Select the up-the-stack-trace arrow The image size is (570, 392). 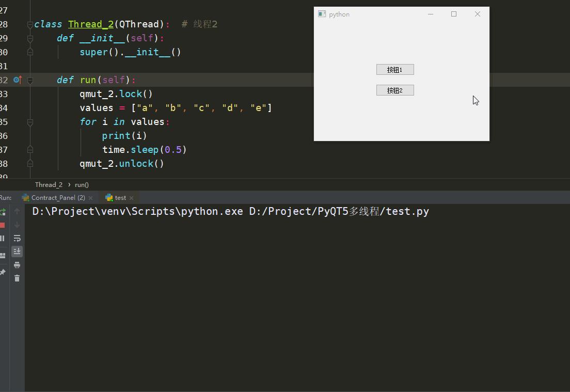[17, 211]
